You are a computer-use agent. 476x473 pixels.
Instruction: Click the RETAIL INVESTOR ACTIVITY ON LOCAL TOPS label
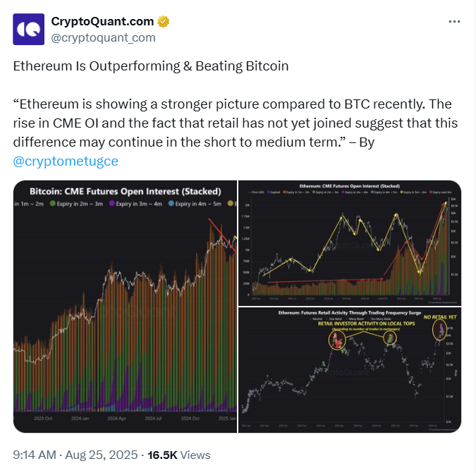coord(367,324)
